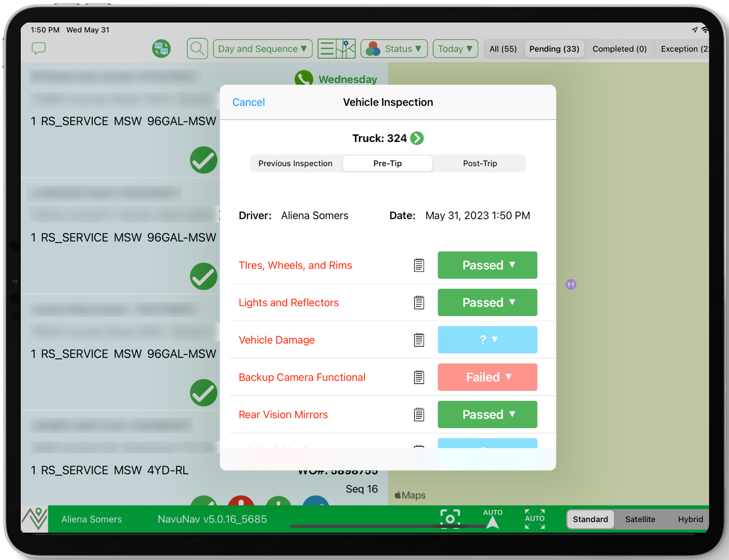Tap the Wi-Fi status bar icon

[x=705, y=30]
